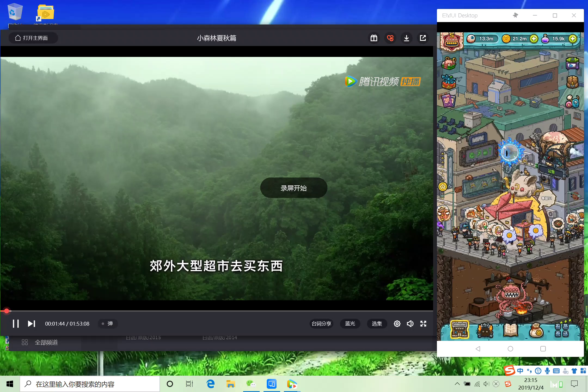The height and width of the screenshot is (392, 588).
Task: Select the open book tab in game bottom bar
Action: (x=511, y=330)
